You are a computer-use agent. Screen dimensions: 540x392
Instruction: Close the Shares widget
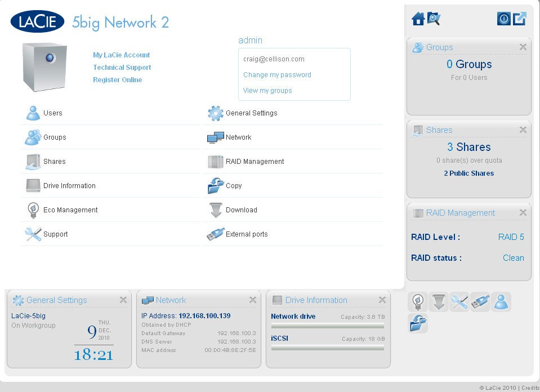[x=523, y=130]
